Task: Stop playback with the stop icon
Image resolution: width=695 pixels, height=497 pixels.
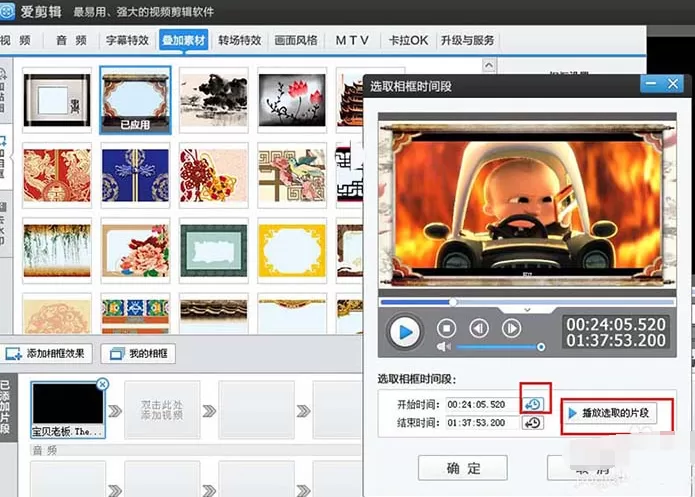Action: [446, 329]
